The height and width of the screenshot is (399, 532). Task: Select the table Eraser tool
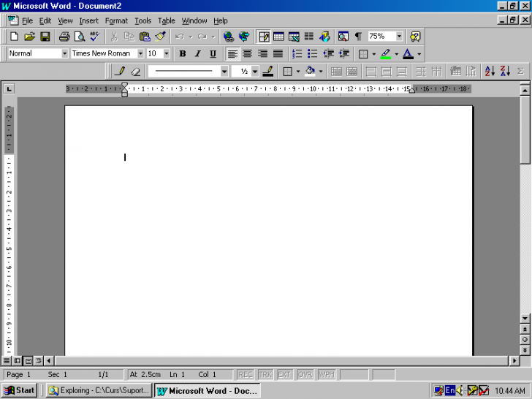135,72
